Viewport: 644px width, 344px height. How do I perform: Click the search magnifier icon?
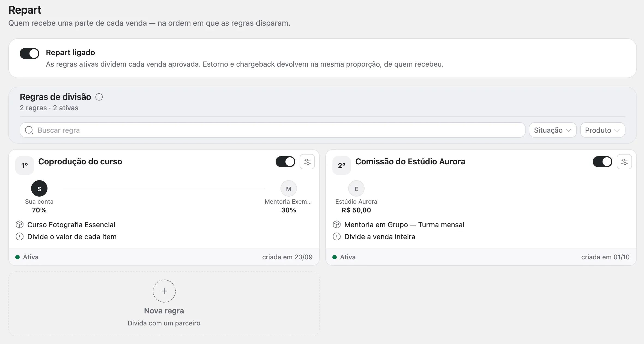click(x=29, y=130)
